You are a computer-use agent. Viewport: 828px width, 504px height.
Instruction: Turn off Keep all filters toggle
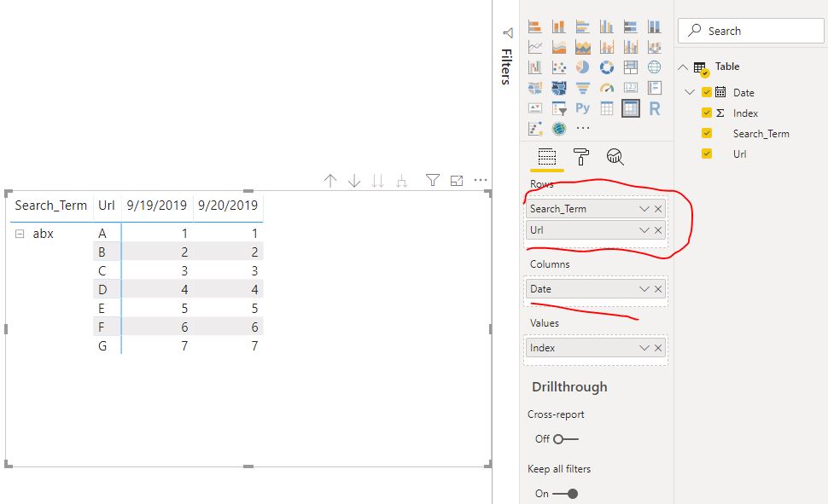pyautogui.click(x=565, y=494)
